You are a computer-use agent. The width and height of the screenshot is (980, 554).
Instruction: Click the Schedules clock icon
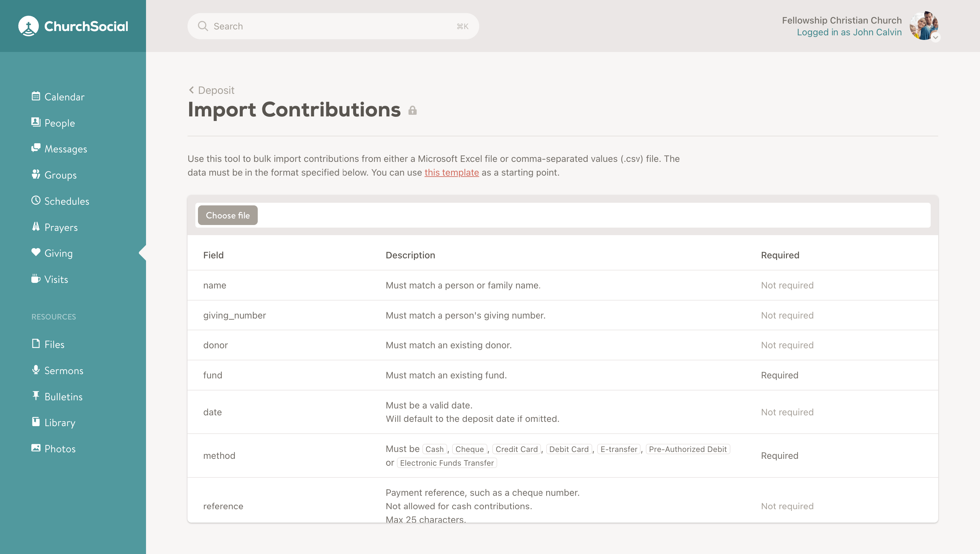point(36,200)
